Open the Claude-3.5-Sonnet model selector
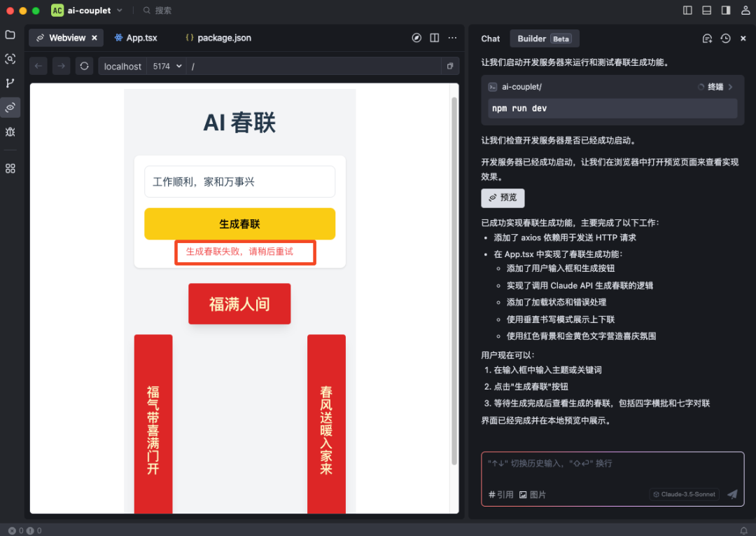 click(684, 494)
